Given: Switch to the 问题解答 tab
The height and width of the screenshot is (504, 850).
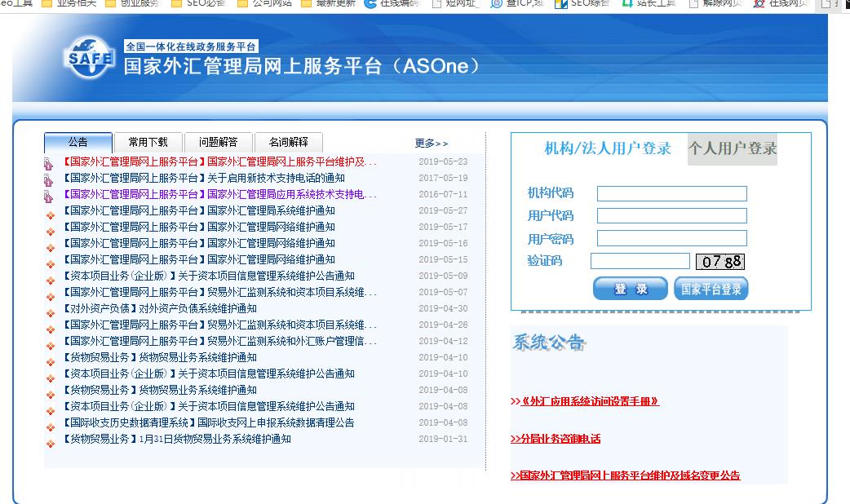Looking at the screenshot, I should (x=217, y=141).
